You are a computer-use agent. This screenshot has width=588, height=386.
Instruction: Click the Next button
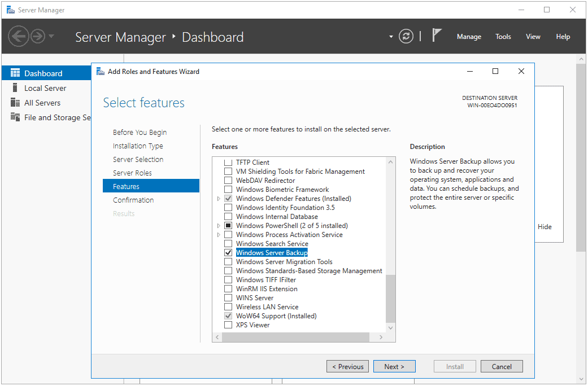coord(394,366)
